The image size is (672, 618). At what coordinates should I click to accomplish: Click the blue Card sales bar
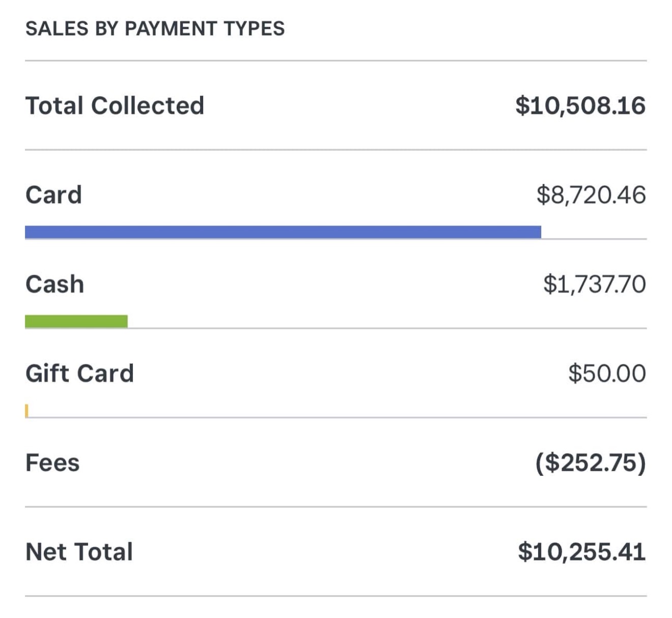283,232
